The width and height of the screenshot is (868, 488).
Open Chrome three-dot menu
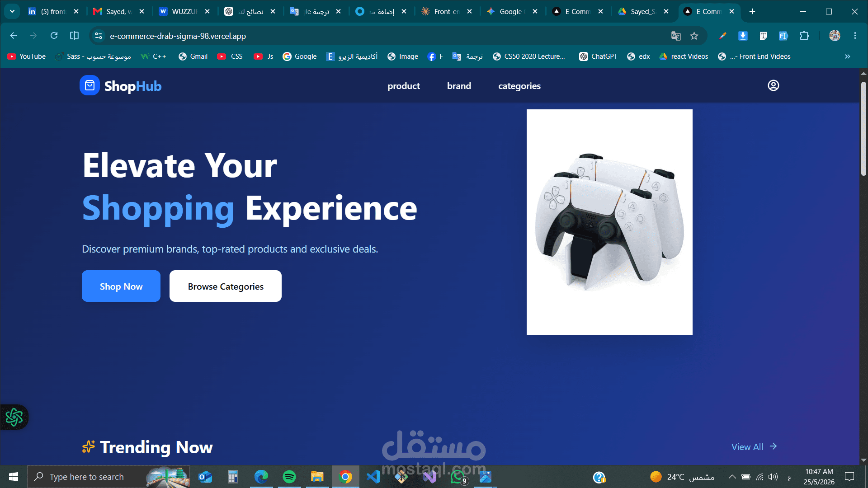(x=855, y=36)
